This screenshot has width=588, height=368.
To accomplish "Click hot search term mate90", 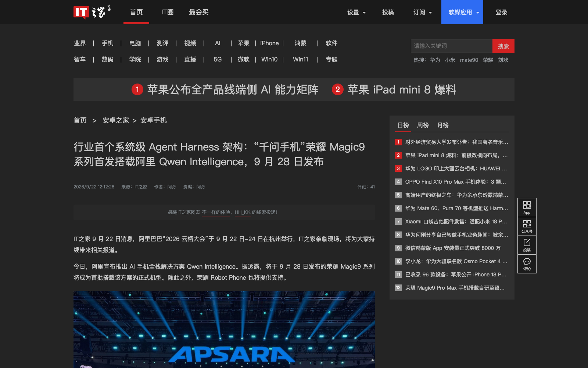I will tap(469, 60).
